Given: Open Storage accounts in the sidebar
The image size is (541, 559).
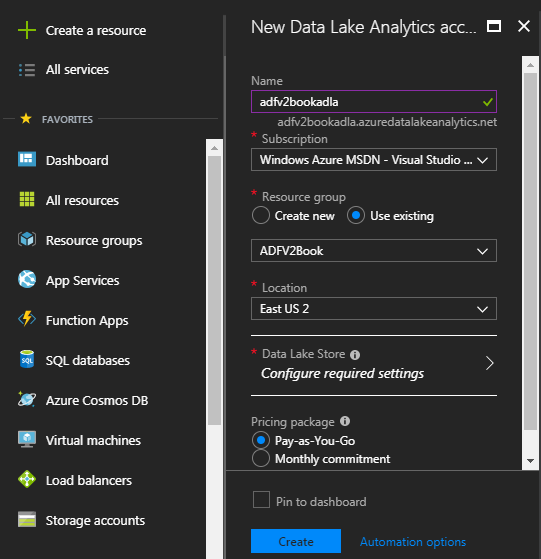Looking at the screenshot, I should click(x=95, y=520).
